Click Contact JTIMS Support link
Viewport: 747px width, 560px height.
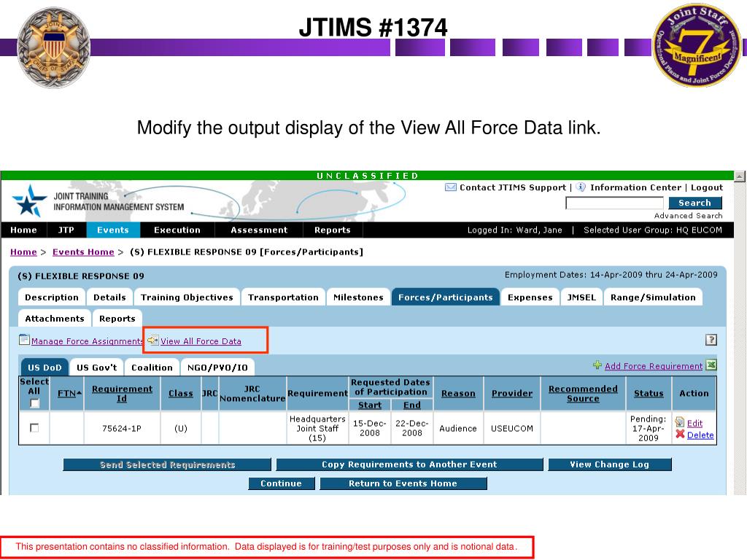513,187
